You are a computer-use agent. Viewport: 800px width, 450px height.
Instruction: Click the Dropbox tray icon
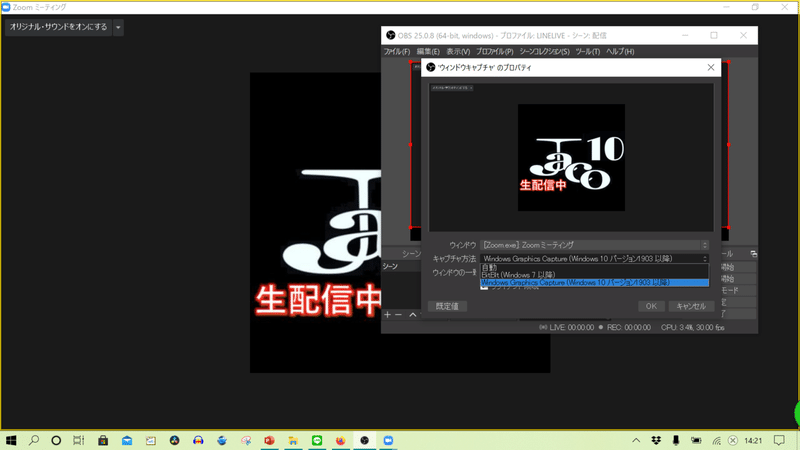click(x=656, y=440)
